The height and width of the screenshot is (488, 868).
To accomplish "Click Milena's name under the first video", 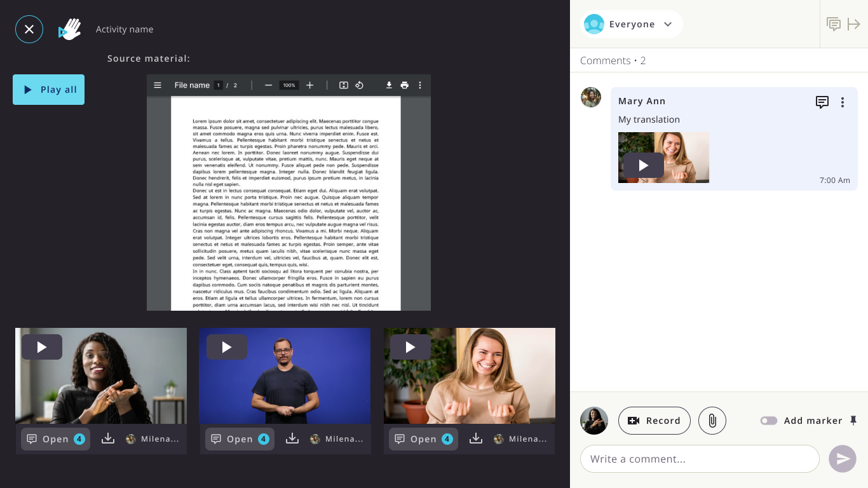I will click(x=159, y=439).
